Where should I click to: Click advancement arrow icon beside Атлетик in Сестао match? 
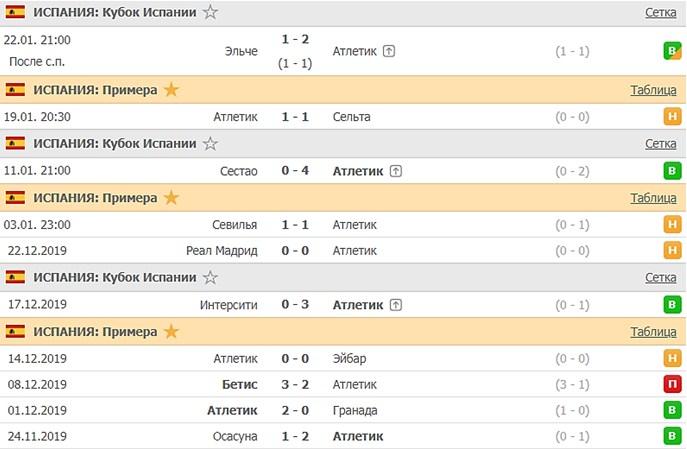[x=396, y=171]
